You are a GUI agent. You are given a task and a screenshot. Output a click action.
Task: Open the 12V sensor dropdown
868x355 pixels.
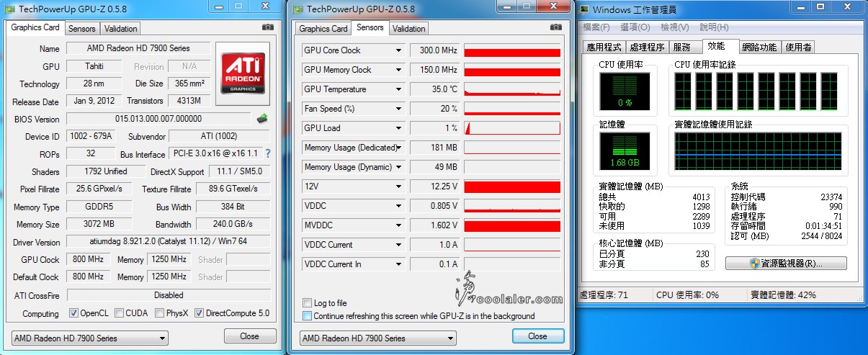(x=398, y=187)
